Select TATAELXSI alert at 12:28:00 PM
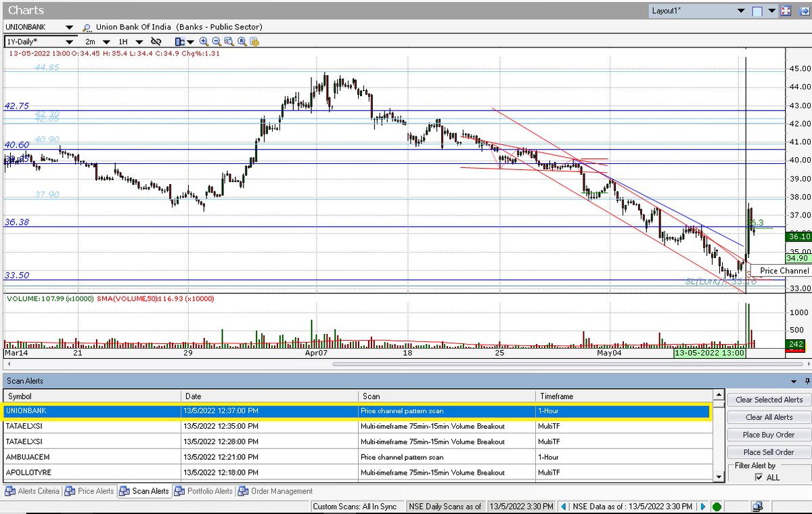The width and height of the screenshot is (812, 514). pos(357,442)
